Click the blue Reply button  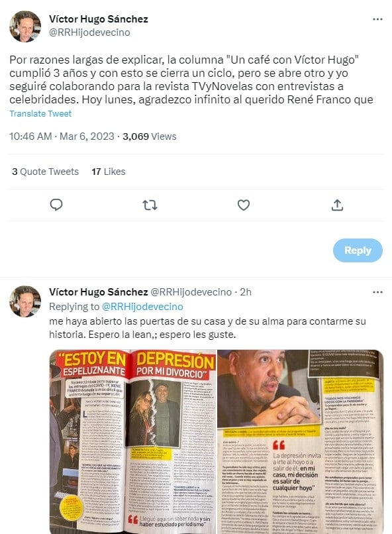click(x=358, y=250)
